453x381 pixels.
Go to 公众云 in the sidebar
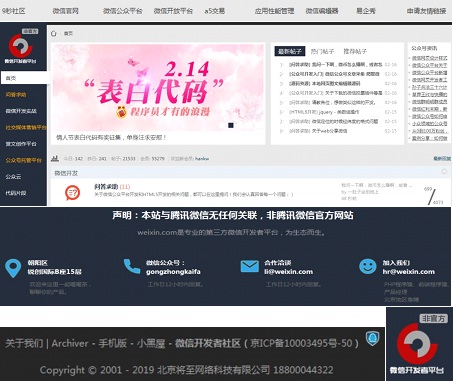tap(13, 177)
